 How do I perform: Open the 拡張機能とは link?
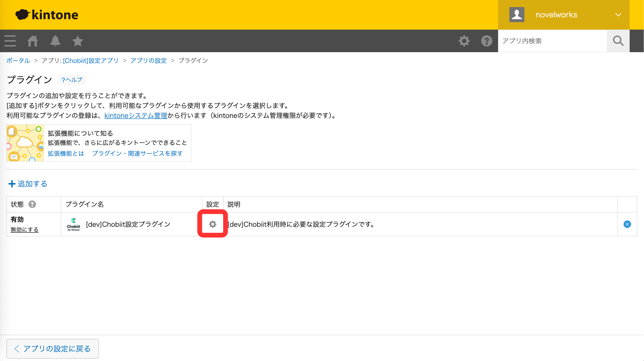point(66,153)
